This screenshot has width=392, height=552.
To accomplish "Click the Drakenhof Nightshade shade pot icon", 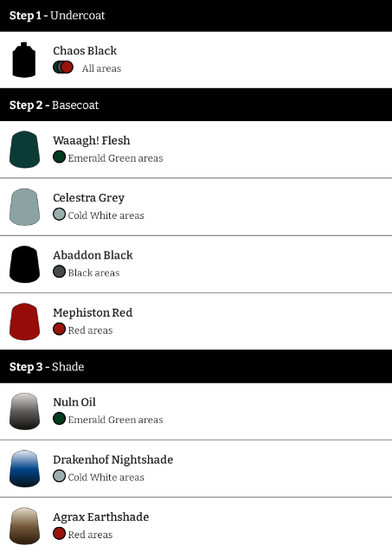I will [24, 469].
